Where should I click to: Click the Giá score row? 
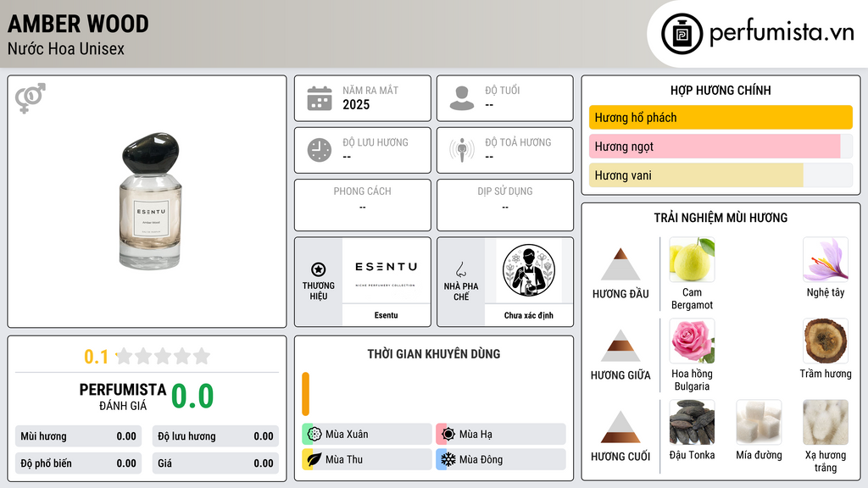point(215,463)
